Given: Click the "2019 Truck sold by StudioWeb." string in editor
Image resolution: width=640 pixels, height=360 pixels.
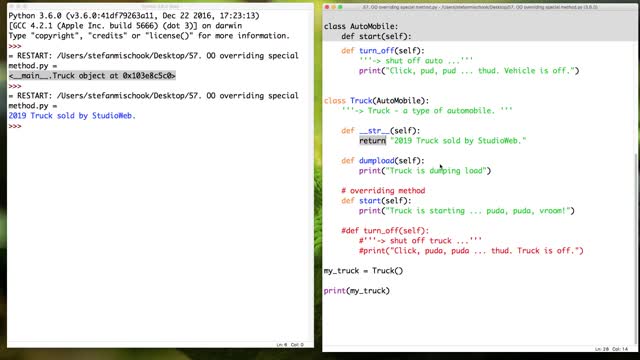Looking at the screenshot, I should [458, 140].
